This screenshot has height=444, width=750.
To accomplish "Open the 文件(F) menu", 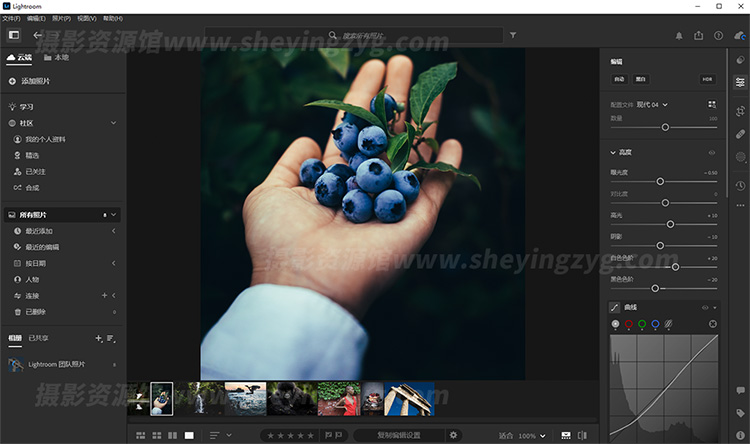I will (10, 18).
